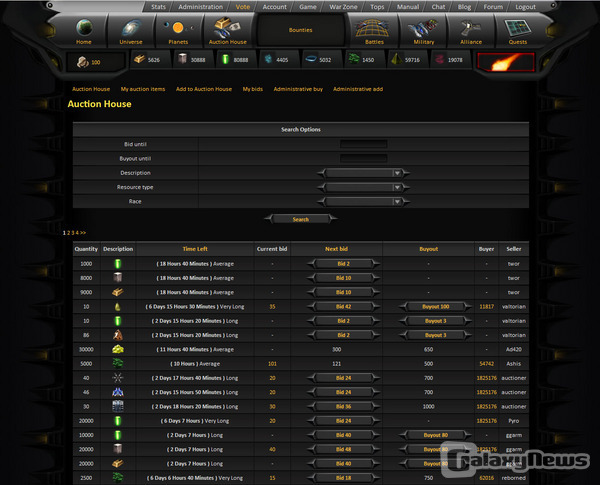This screenshot has width=600, height=485.
Task: Expand the Description dropdown
Action: click(x=362, y=172)
